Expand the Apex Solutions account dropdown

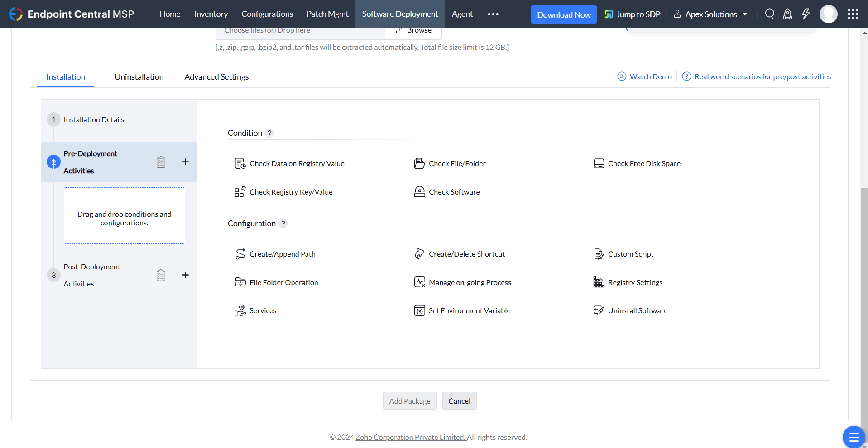coord(710,14)
